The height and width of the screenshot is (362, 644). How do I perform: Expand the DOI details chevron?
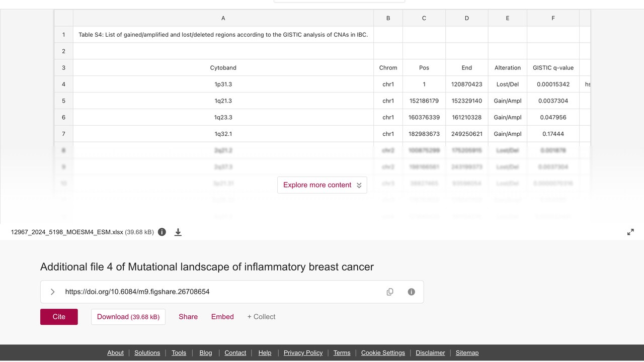pos(53,292)
